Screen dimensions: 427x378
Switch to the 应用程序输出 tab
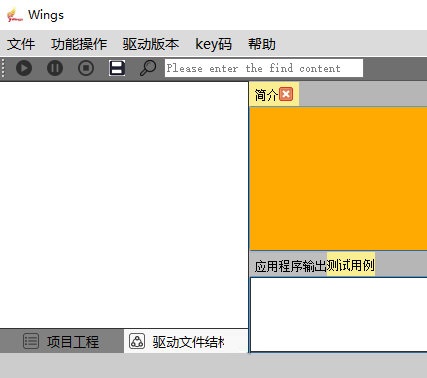point(290,266)
